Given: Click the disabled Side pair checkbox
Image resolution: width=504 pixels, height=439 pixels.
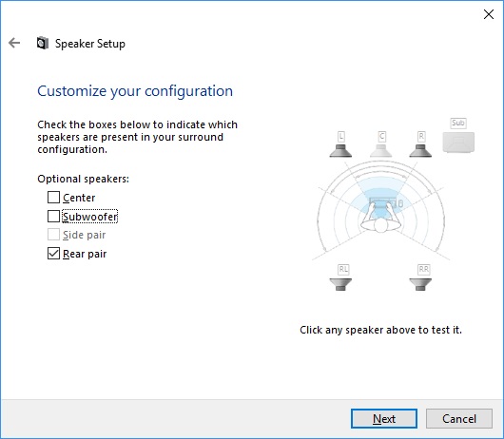Looking at the screenshot, I should point(53,235).
